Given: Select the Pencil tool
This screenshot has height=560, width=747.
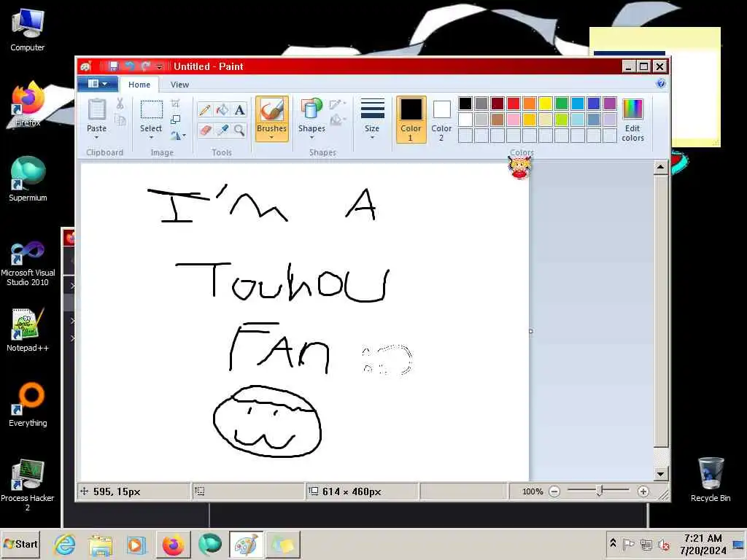Looking at the screenshot, I should [x=205, y=110].
